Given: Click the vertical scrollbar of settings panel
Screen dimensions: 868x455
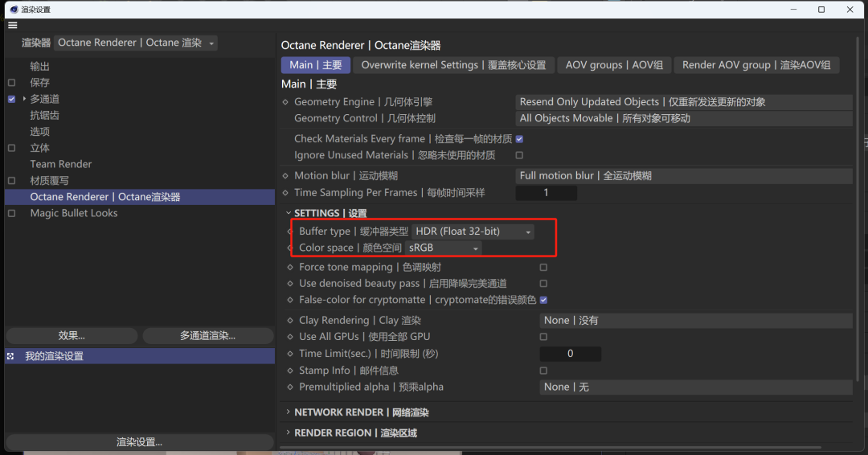Looking at the screenshot, I should click(858, 209).
